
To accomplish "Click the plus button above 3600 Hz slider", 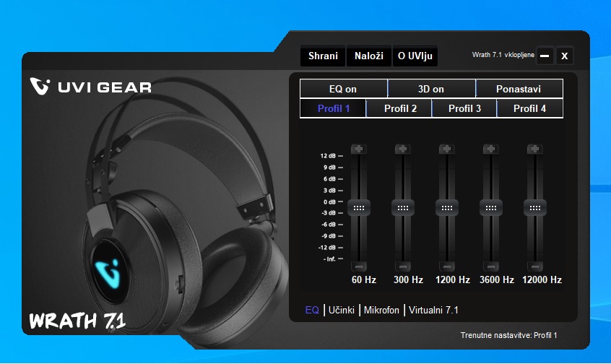I will click(x=490, y=149).
